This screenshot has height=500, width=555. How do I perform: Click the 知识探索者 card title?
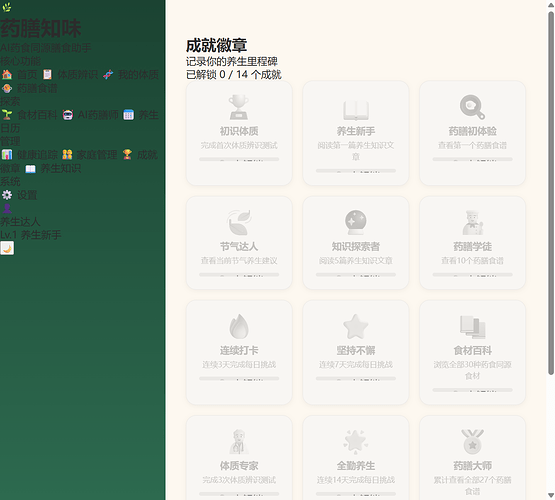pyautogui.click(x=356, y=247)
